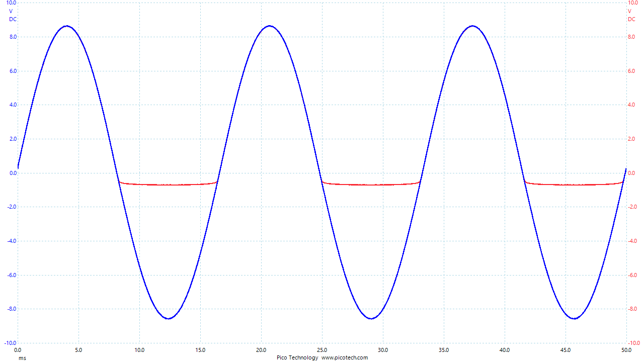
Task: Click the red voltage axis -2.0 label
Action: pos(632,207)
